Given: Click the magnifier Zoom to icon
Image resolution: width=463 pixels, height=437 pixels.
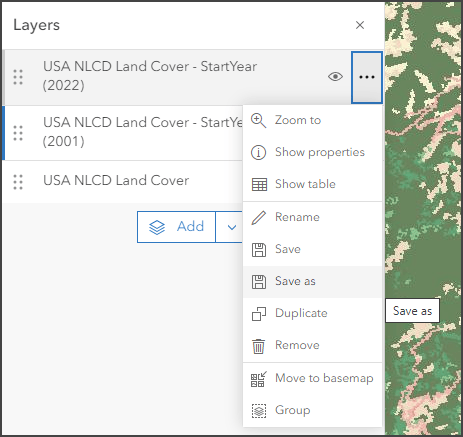Looking at the screenshot, I should point(258,121).
